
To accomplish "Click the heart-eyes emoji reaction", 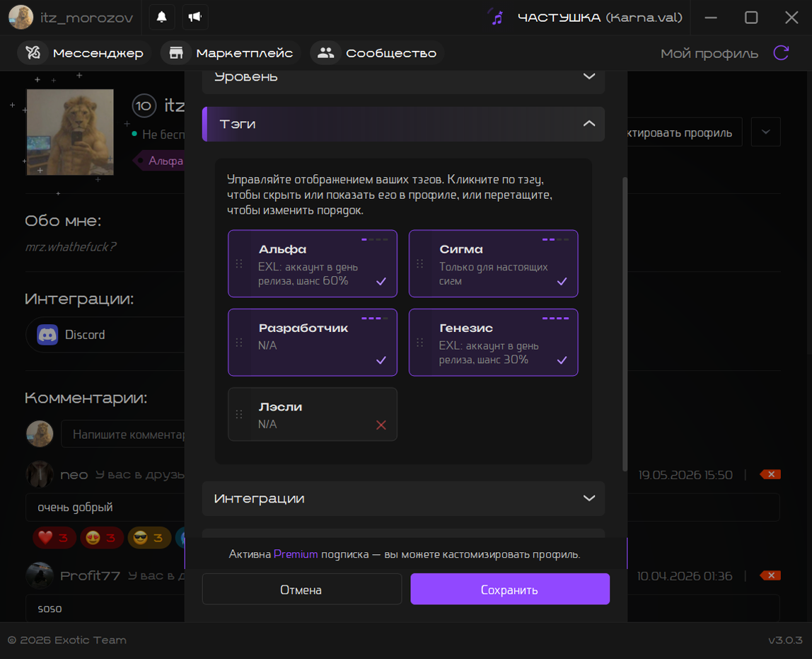I will 102,538.
